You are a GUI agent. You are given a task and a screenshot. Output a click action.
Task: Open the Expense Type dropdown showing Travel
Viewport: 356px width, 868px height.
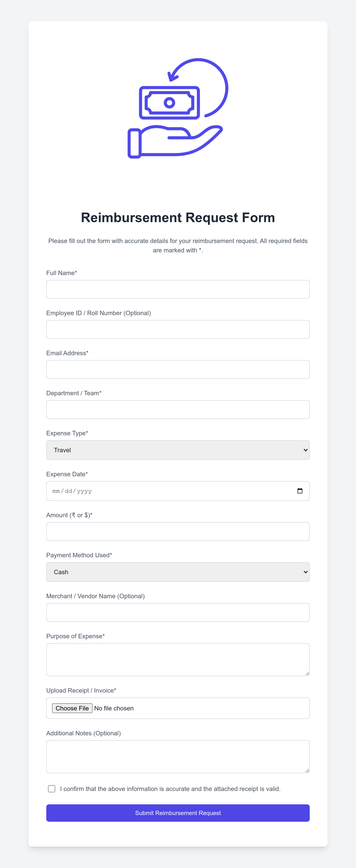click(x=178, y=450)
